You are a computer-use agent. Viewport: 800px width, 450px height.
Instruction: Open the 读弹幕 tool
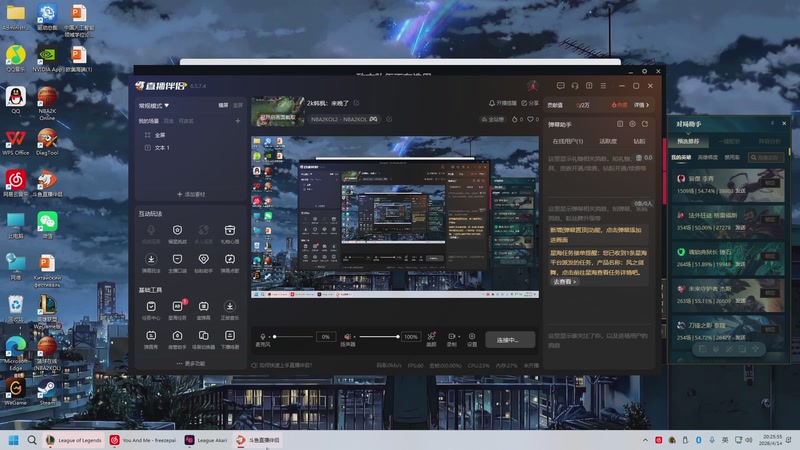[204, 310]
